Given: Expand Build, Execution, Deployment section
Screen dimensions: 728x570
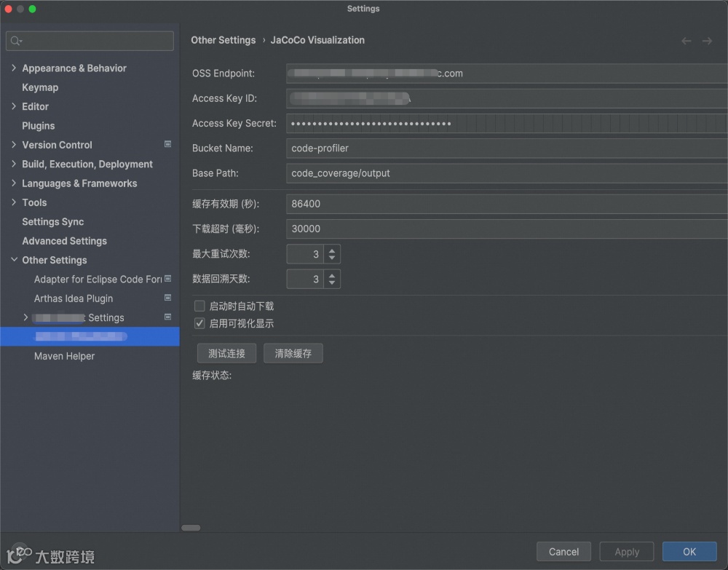Looking at the screenshot, I should pos(13,164).
